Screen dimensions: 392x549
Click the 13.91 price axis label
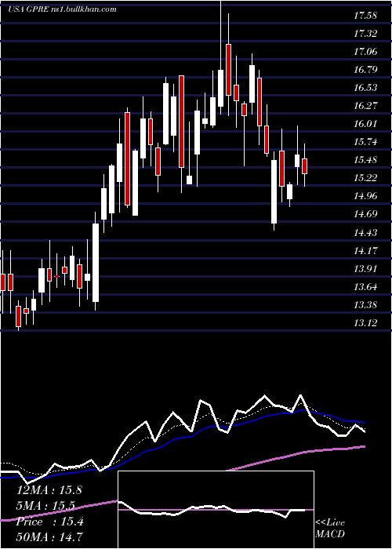pos(366,269)
